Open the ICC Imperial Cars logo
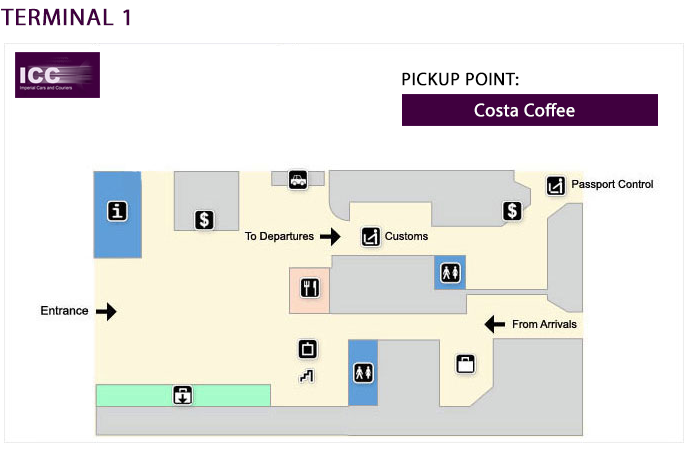Image resolution: width=694 pixels, height=452 pixels. click(58, 75)
